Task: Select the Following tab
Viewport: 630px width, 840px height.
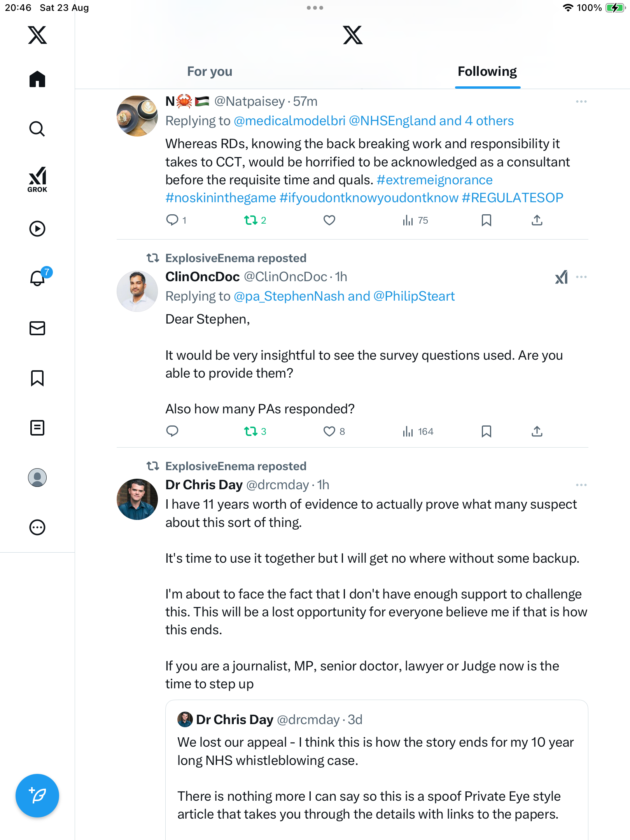Action: (487, 72)
